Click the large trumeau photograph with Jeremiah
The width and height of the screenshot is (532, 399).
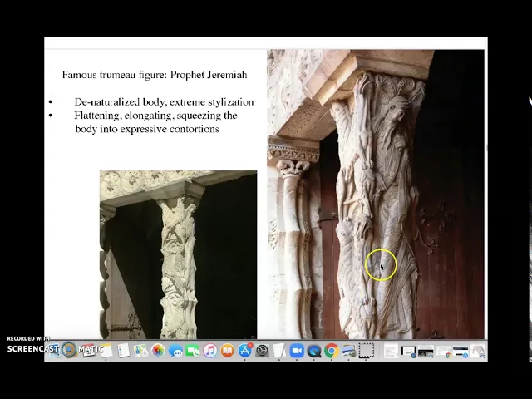[376, 194]
